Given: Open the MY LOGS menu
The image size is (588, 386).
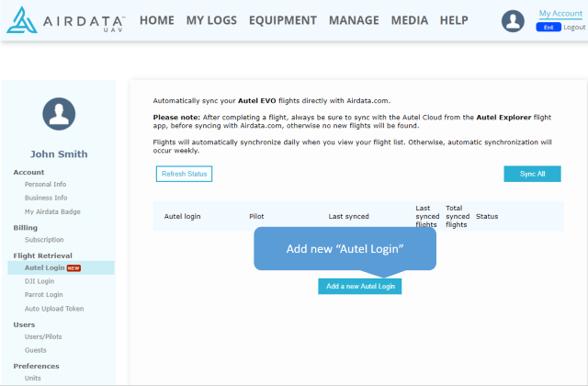Looking at the screenshot, I should 211,20.
